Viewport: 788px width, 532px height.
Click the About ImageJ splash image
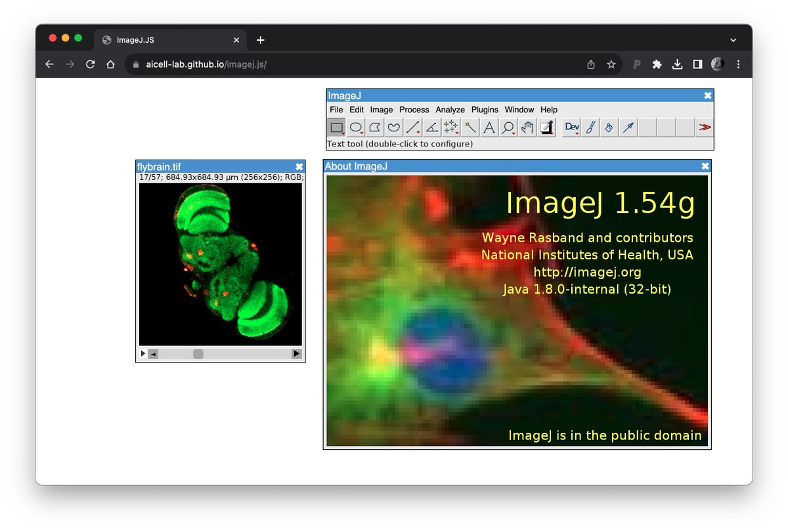[517, 311]
